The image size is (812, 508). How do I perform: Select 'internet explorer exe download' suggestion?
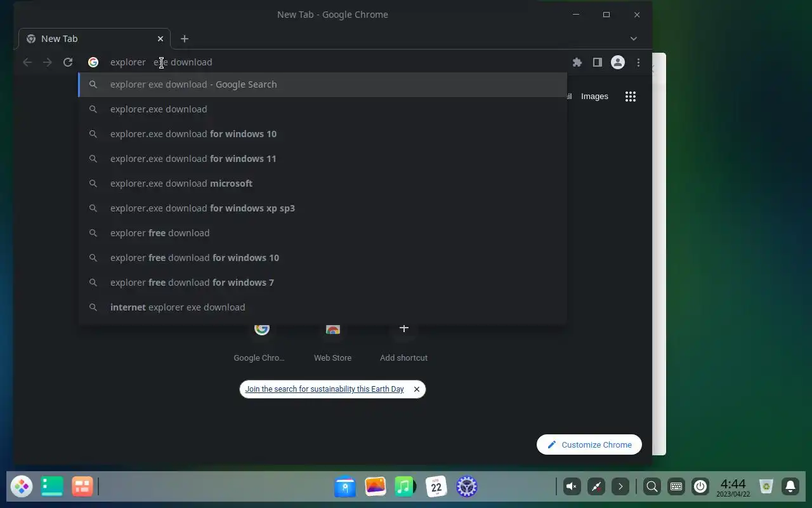(322, 307)
